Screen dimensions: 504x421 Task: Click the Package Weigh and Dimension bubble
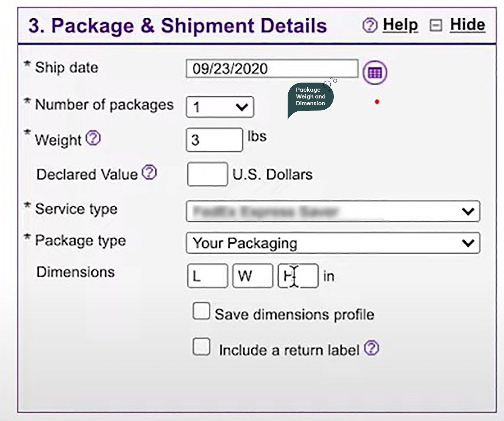tap(310, 97)
